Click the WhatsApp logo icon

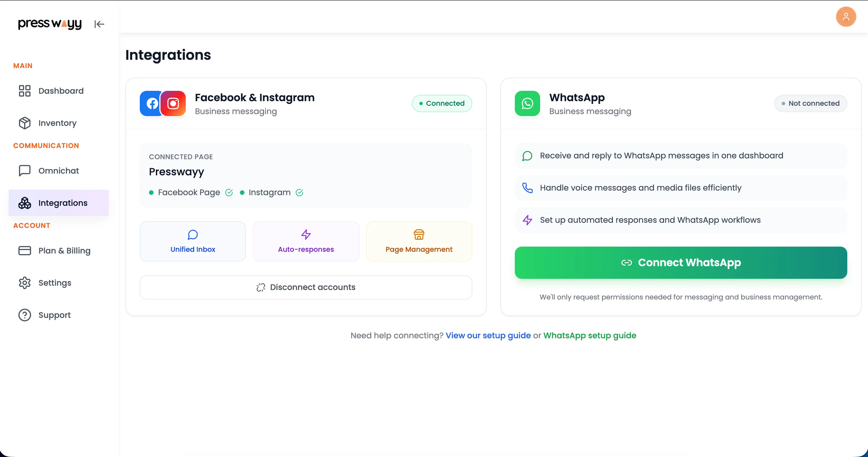tap(527, 103)
